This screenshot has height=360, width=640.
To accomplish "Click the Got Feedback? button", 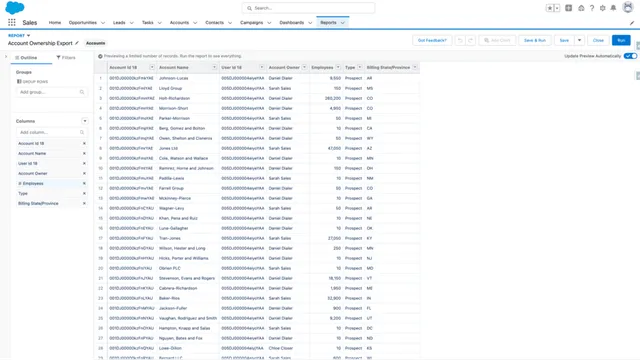I will click(x=432, y=40).
